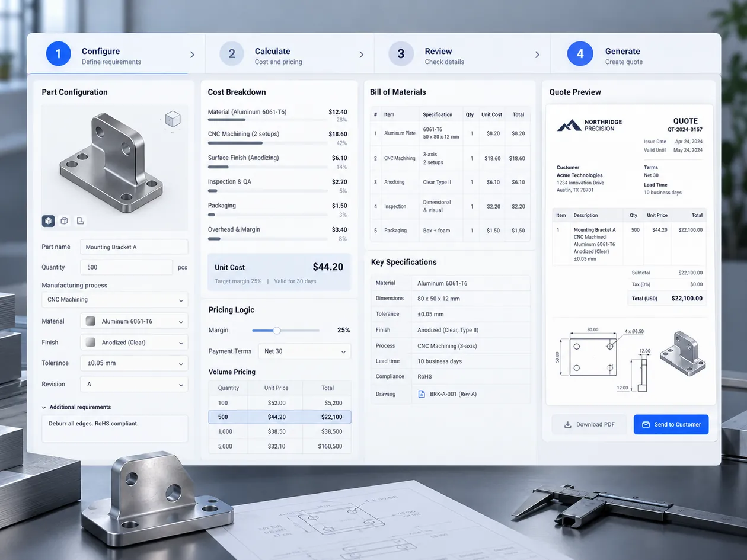Select the 100 quantity volume pricing row
The height and width of the screenshot is (560, 747).
click(x=280, y=403)
